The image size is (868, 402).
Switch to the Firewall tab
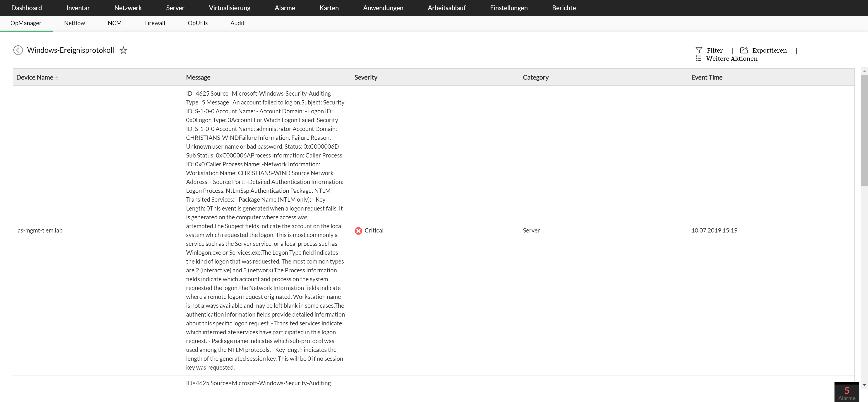(x=155, y=23)
